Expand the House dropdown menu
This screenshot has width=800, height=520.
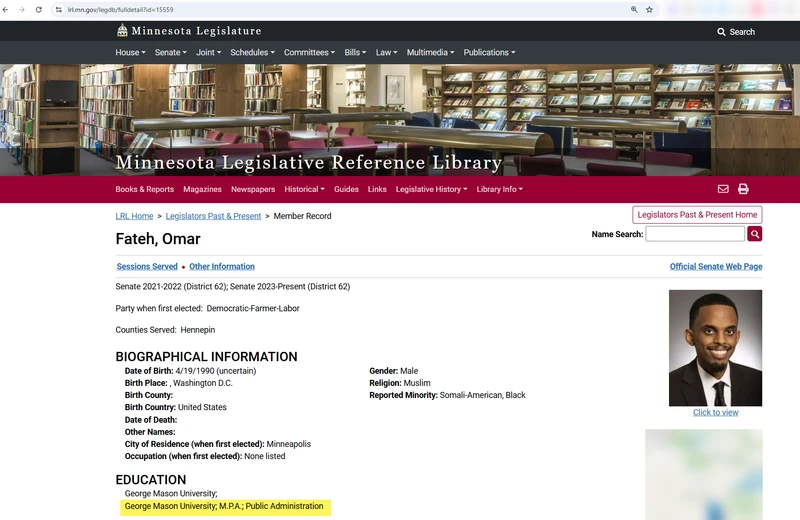click(130, 52)
